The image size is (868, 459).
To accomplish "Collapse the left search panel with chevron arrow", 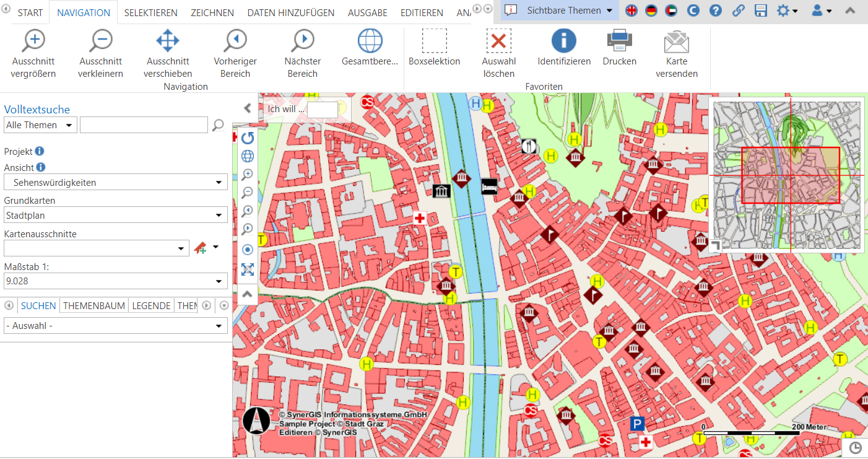I will [x=248, y=108].
